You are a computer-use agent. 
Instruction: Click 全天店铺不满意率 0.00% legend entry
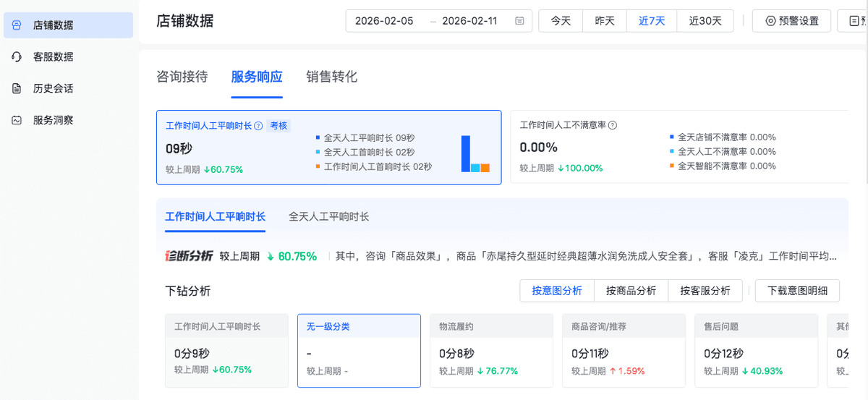tap(723, 137)
